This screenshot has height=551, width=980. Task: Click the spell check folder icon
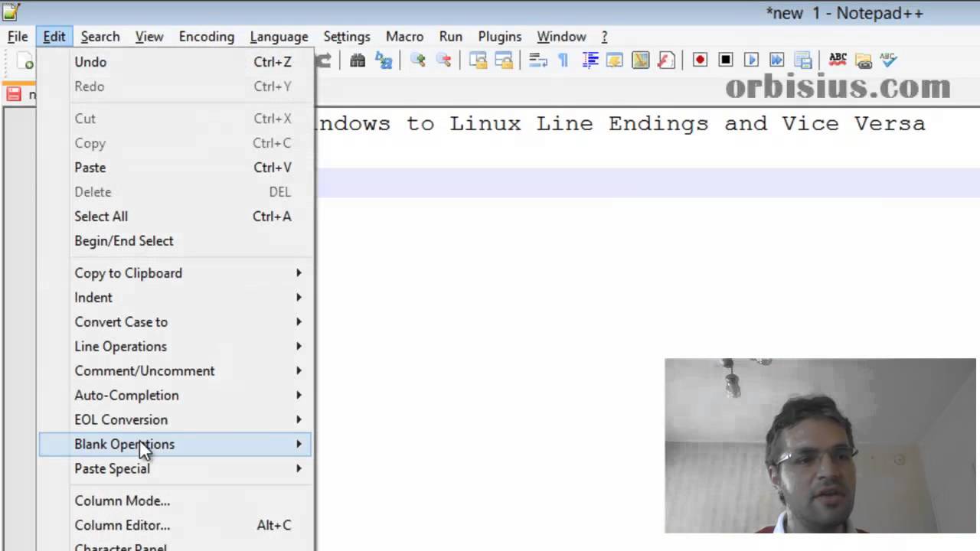[x=864, y=60]
